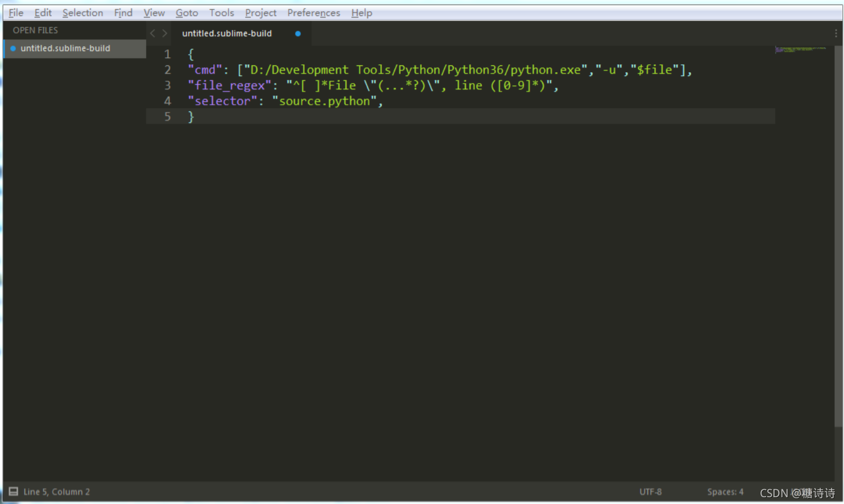Screen dimensions: 844x504
Task: Select untitled.sublime-build in OPEN FILES sidebar
Action: tap(65, 48)
